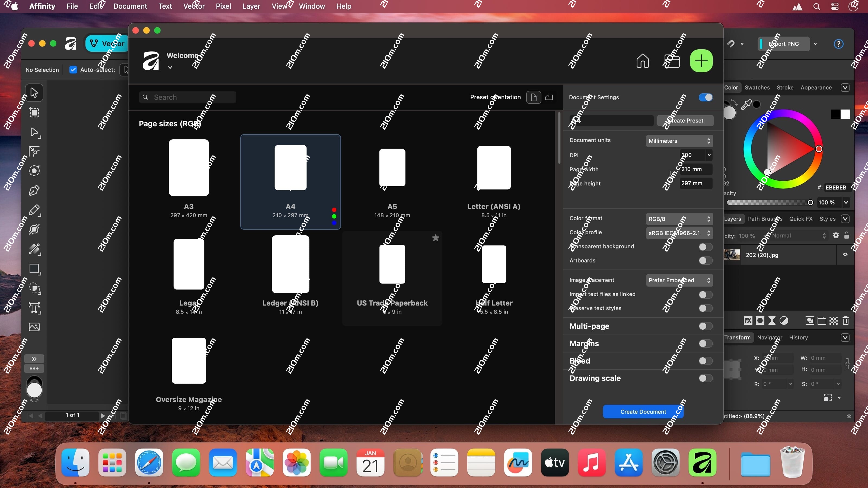The width and height of the screenshot is (868, 488).
Task: Click the Layers panel trash delete icon
Action: [846, 321]
